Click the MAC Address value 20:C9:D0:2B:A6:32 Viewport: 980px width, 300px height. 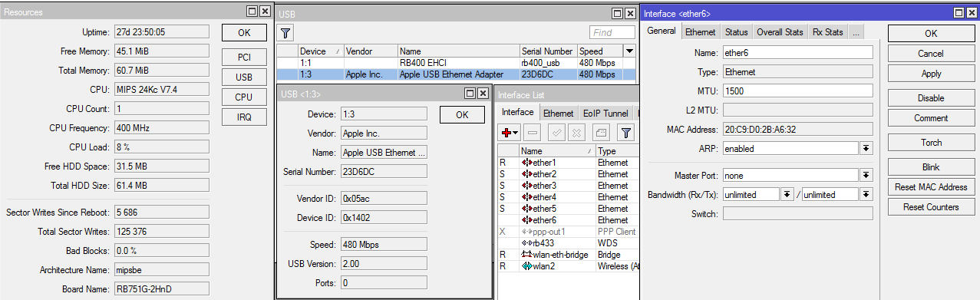click(x=797, y=129)
